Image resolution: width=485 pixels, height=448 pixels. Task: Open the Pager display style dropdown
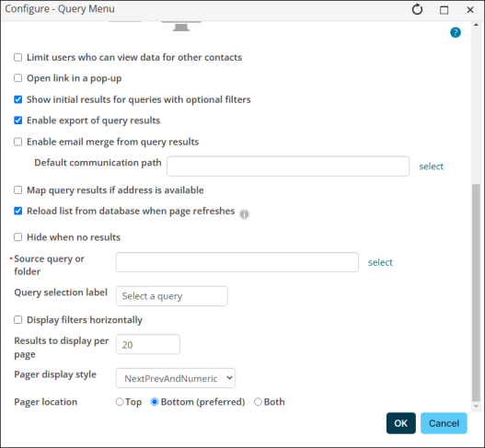click(176, 378)
